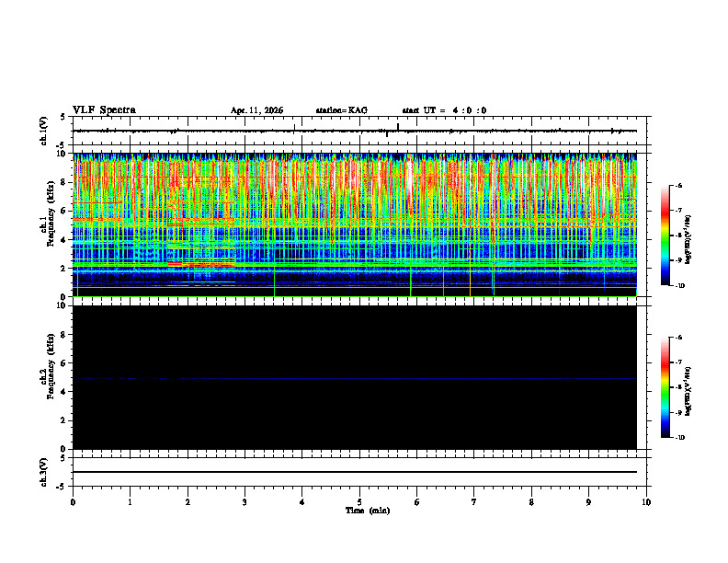The width and height of the screenshot is (728, 563).
Task: Click the "Time (min)" x-axis label
Action: [368, 511]
